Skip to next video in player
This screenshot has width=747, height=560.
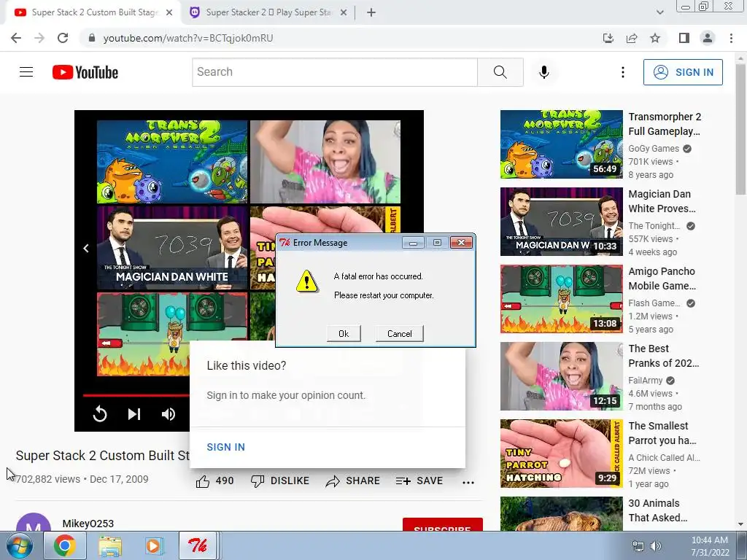pos(134,414)
